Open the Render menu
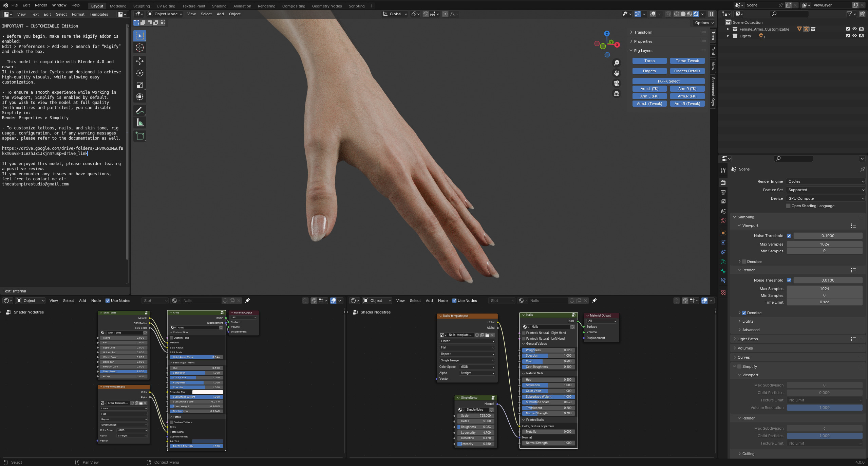868x466 pixels. tap(41, 5)
